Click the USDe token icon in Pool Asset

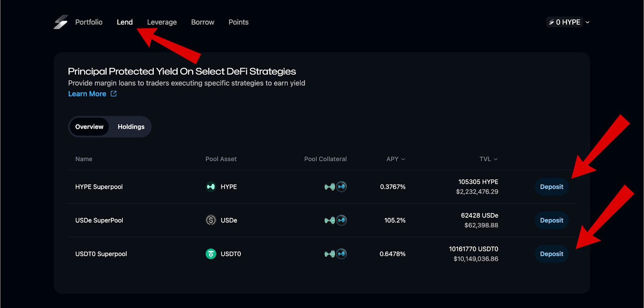pos(211,220)
